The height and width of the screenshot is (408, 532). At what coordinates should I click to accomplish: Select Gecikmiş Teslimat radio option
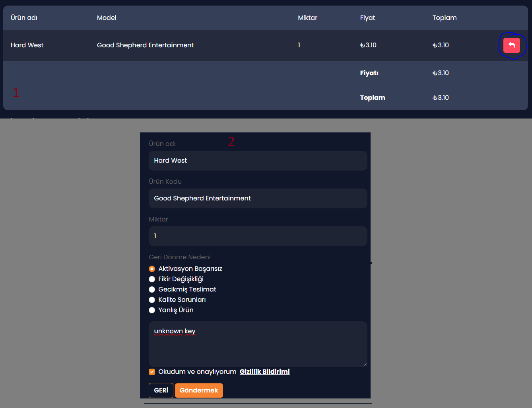[152, 289]
